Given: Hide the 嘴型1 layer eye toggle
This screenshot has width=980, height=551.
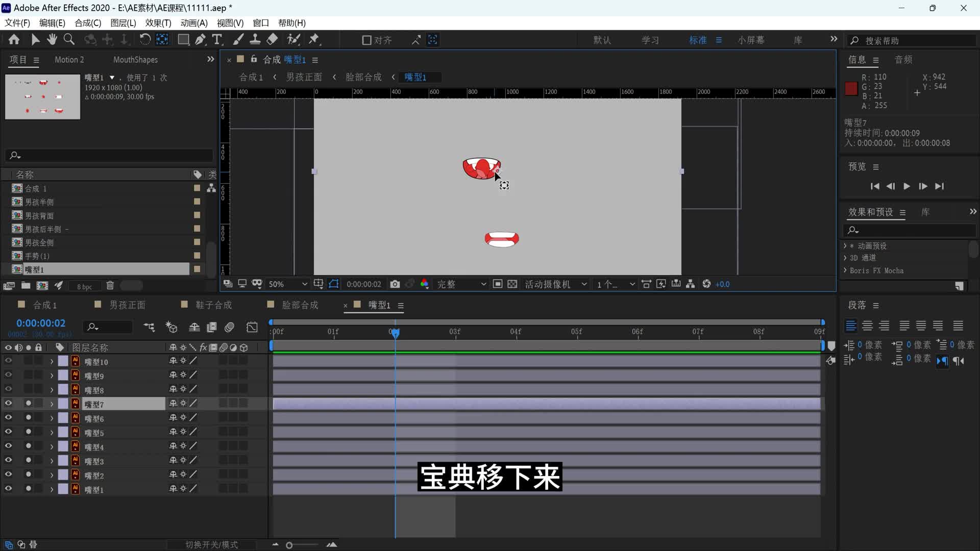Looking at the screenshot, I should (8, 489).
